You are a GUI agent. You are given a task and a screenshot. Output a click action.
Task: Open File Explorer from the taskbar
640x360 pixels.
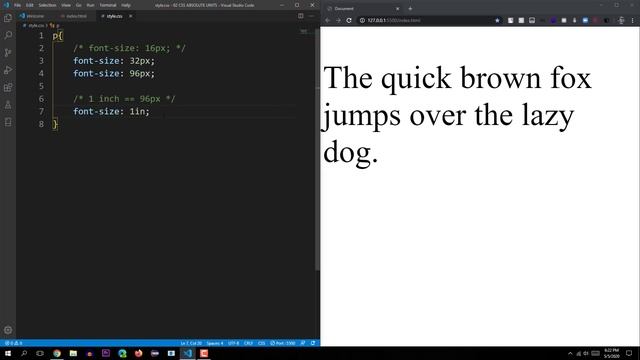pos(73,353)
